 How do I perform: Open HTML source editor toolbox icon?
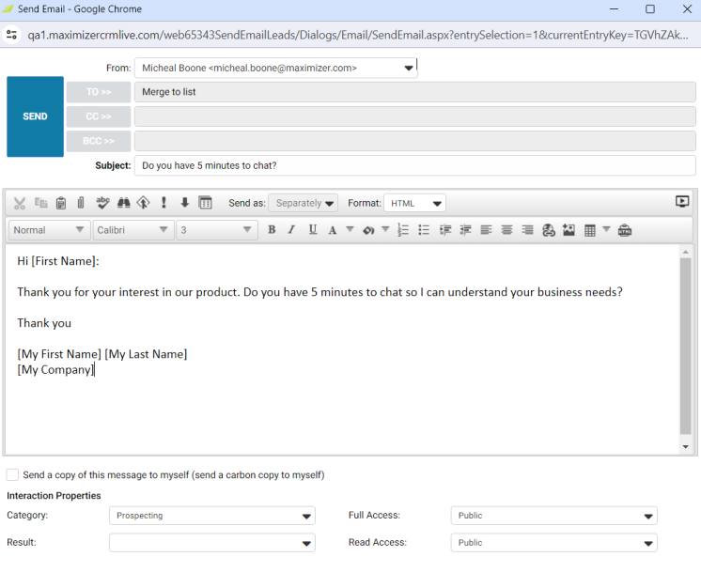tap(625, 230)
